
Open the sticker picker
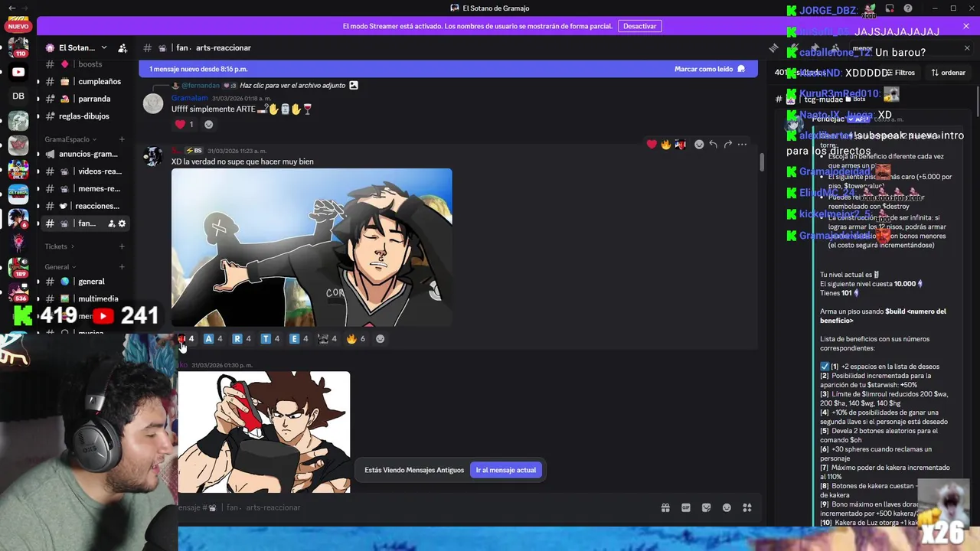[706, 507]
